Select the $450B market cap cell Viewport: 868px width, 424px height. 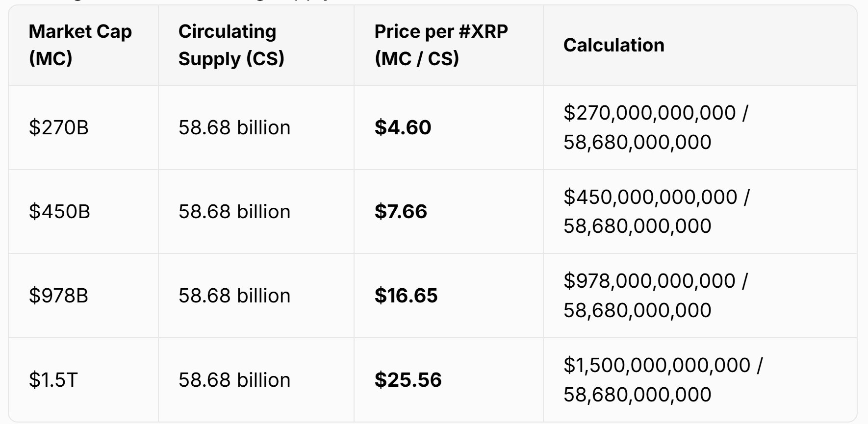tap(59, 212)
